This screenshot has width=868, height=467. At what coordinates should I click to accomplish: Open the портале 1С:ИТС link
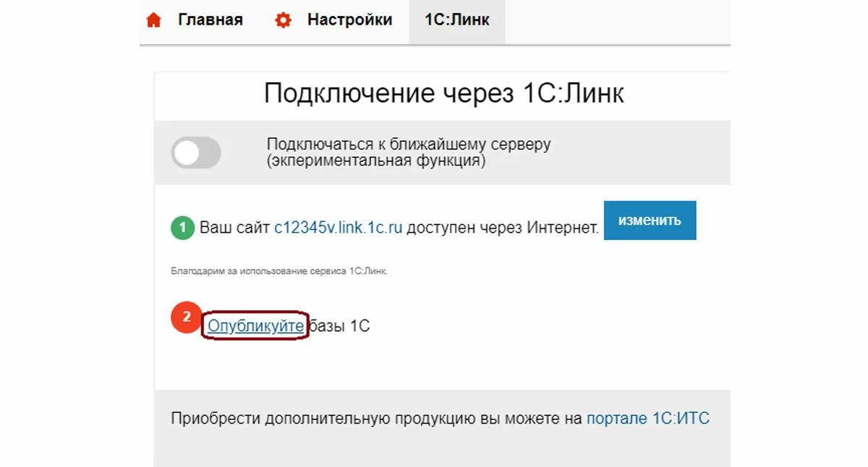pyautogui.click(x=648, y=418)
